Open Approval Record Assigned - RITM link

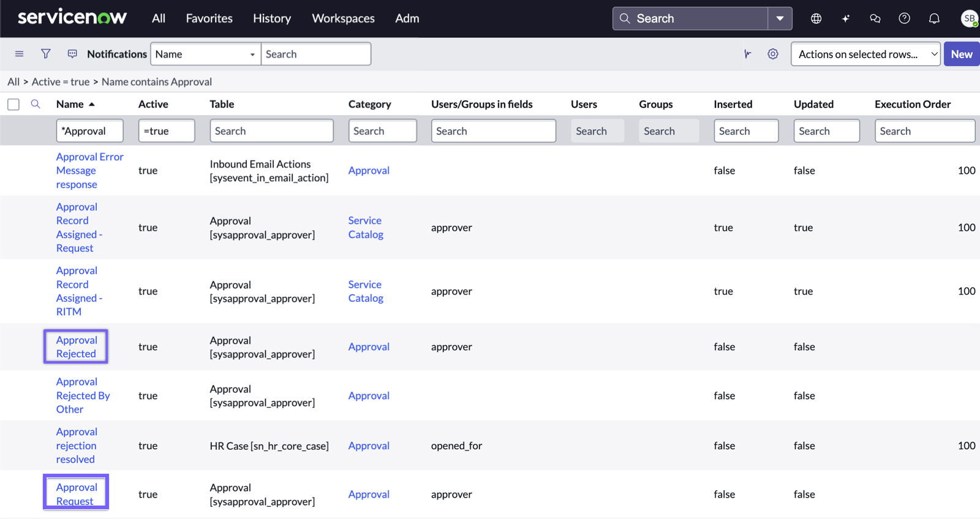[x=79, y=291]
